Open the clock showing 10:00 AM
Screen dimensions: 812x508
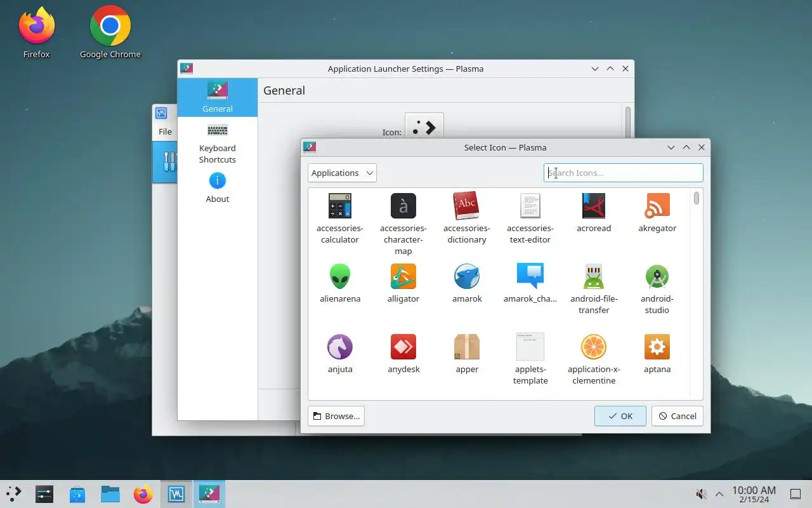pos(754,494)
